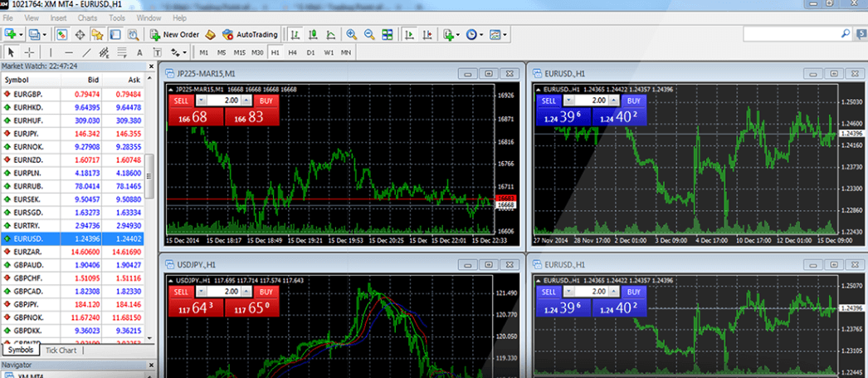Switch timeframe to D1
The height and width of the screenshot is (378, 868).
tap(310, 52)
